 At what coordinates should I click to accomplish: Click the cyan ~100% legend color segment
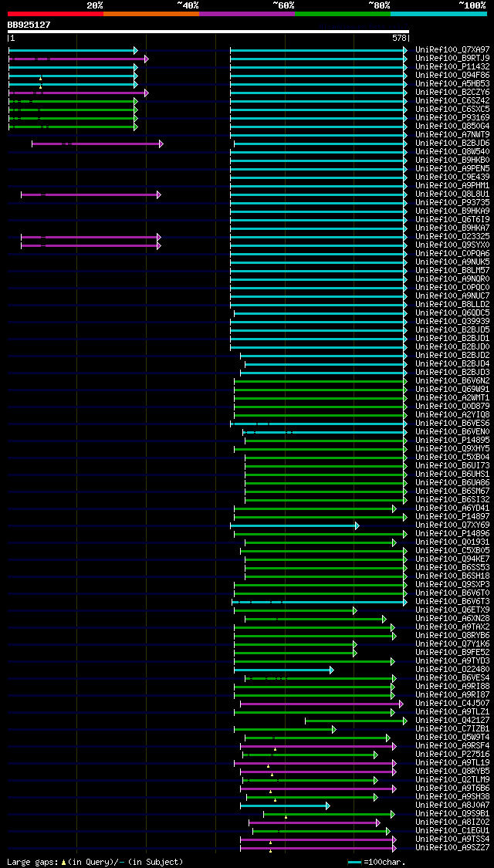tap(438, 13)
